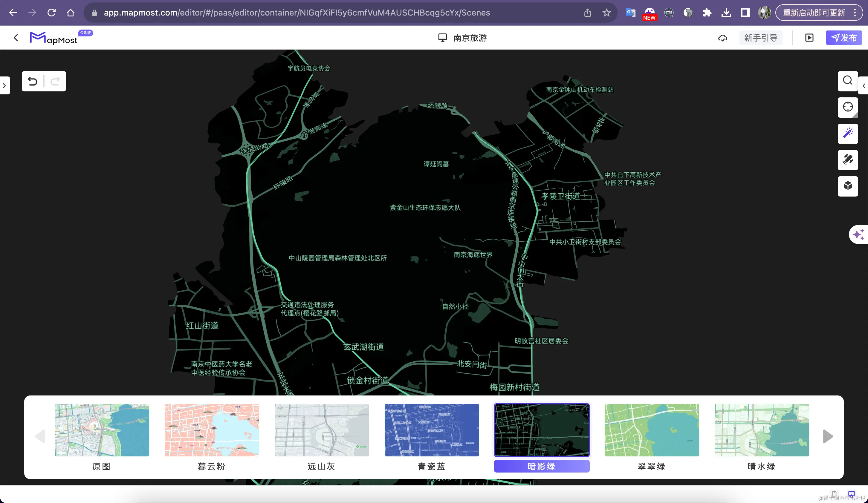Click the 翠翠绿 style label
This screenshot has width=868, height=503.
(652, 466)
